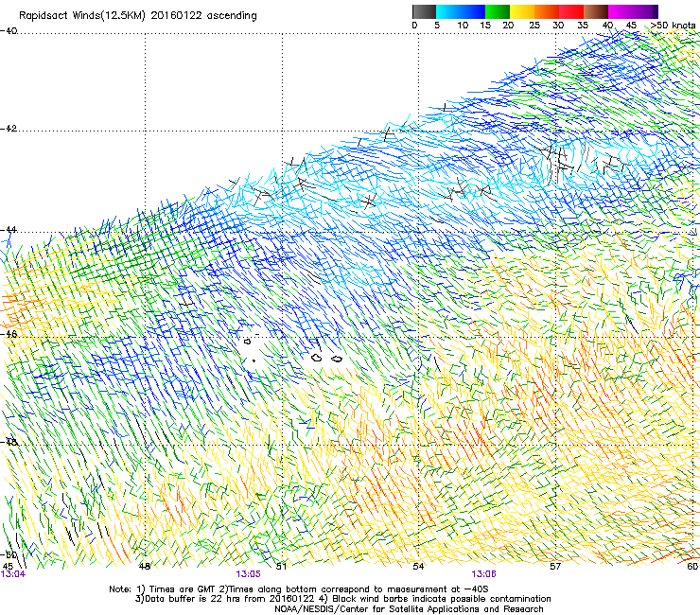Click the 60 longitude label
The width and height of the screenshot is (700, 615).
pyautogui.click(x=692, y=567)
